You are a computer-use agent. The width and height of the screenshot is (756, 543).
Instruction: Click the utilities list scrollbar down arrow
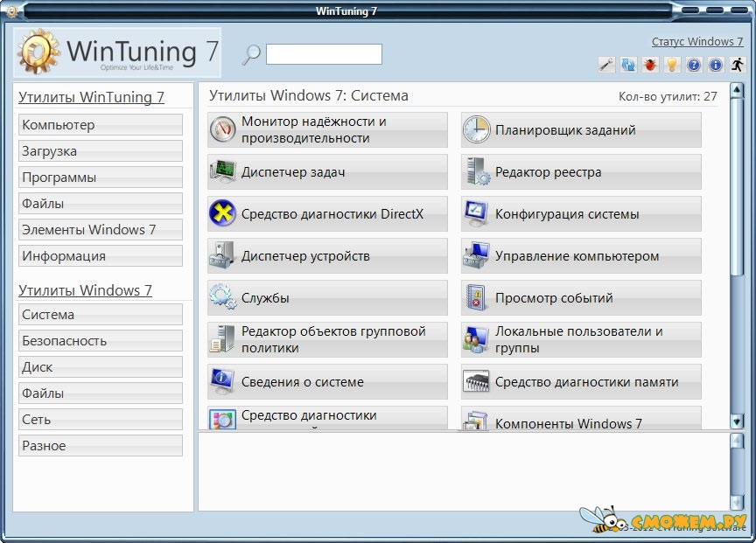pos(736,421)
